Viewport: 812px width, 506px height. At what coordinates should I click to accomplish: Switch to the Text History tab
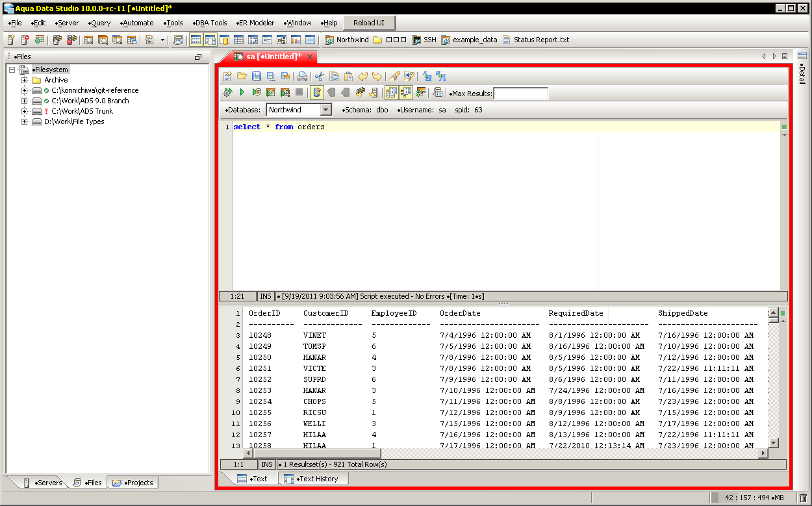coord(314,479)
